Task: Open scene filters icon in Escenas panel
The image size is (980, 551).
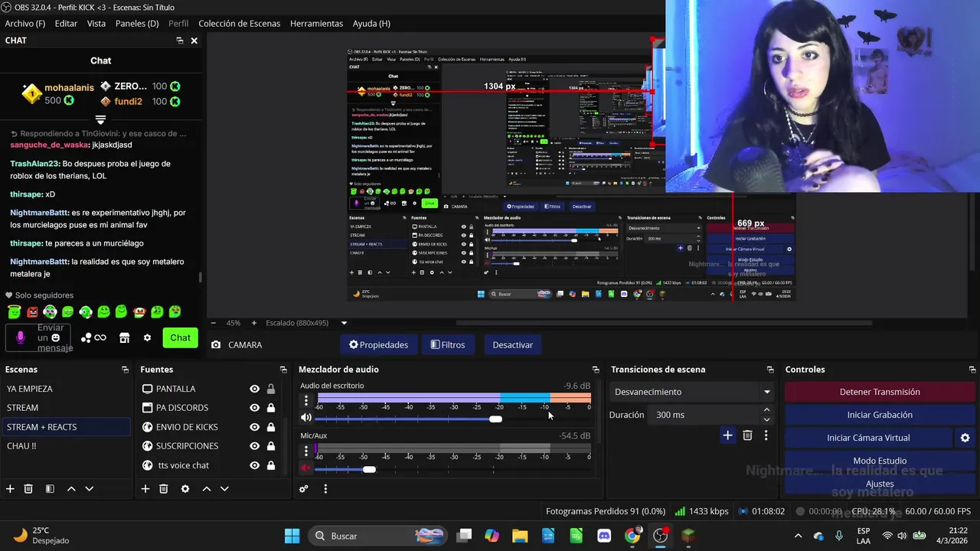Action: click(x=50, y=489)
